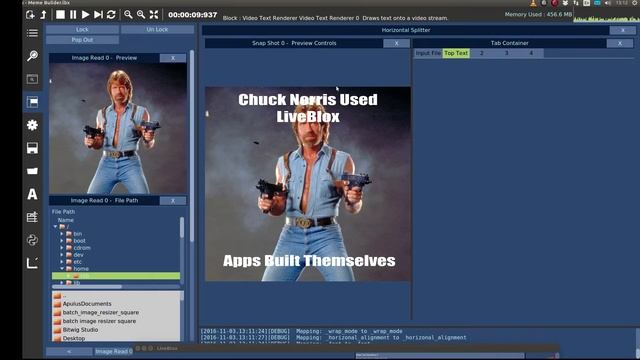Click the second magnifier zoom icon
Screen dimensions: 640x360
pos(141,15)
